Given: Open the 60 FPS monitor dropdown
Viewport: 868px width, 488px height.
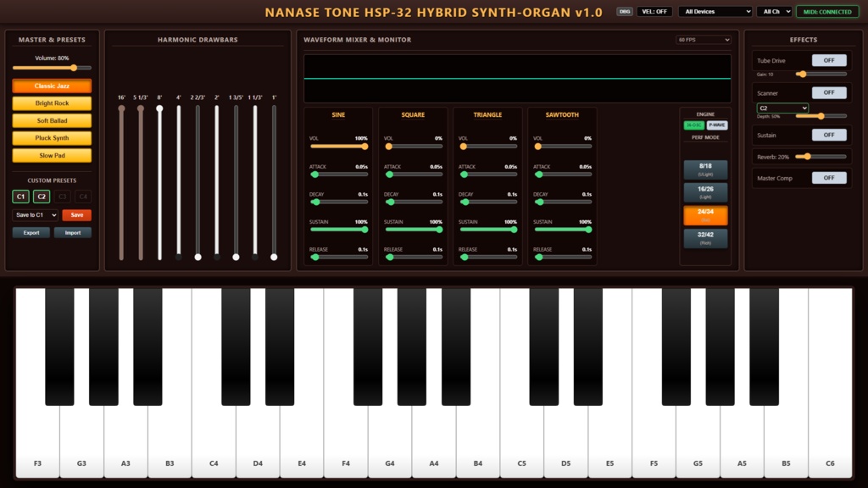Looking at the screenshot, I should [x=703, y=40].
